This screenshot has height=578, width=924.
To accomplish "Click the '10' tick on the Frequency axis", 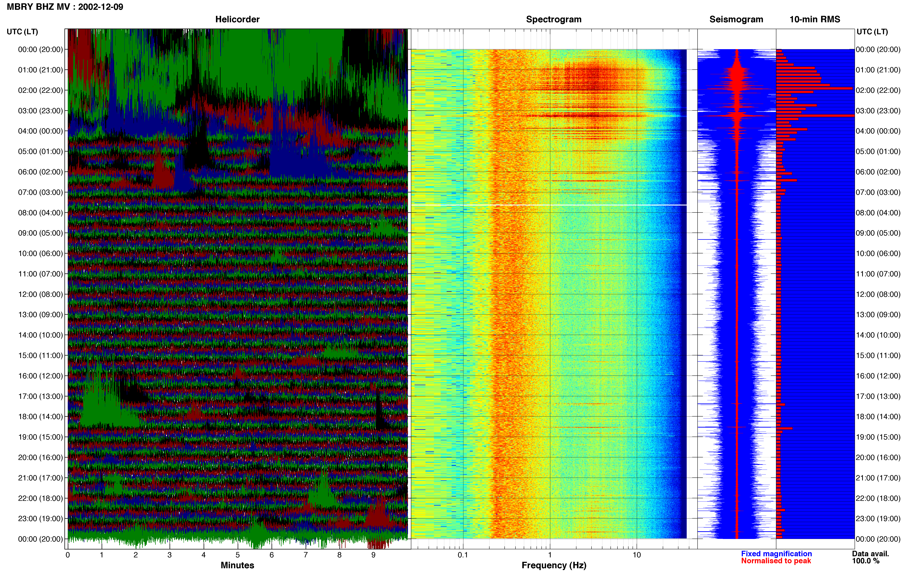I will tap(637, 555).
